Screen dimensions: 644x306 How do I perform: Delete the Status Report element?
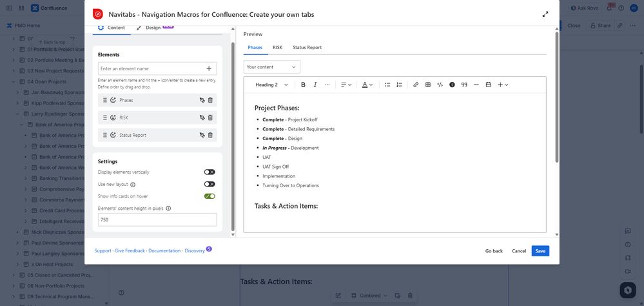pyautogui.click(x=210, y=135)
